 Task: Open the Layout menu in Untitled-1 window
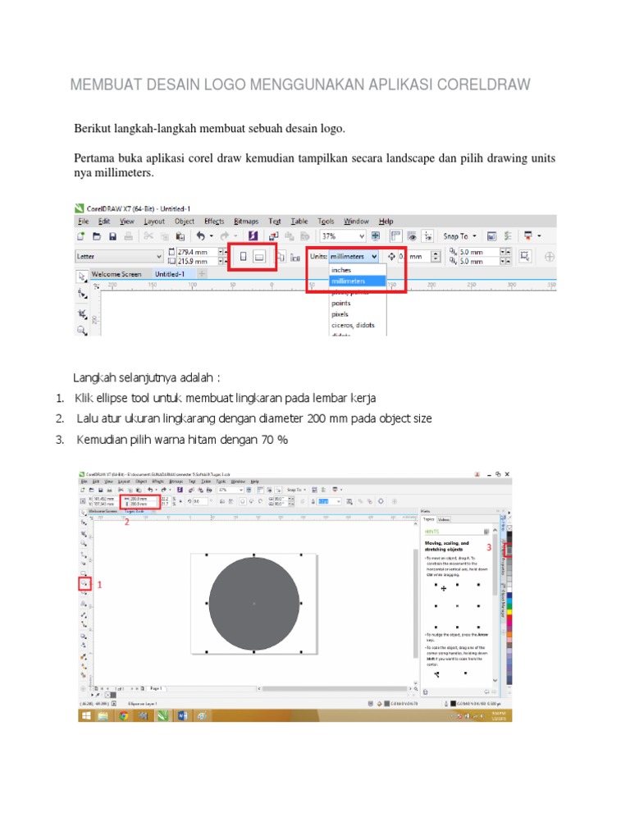[154, 221]
